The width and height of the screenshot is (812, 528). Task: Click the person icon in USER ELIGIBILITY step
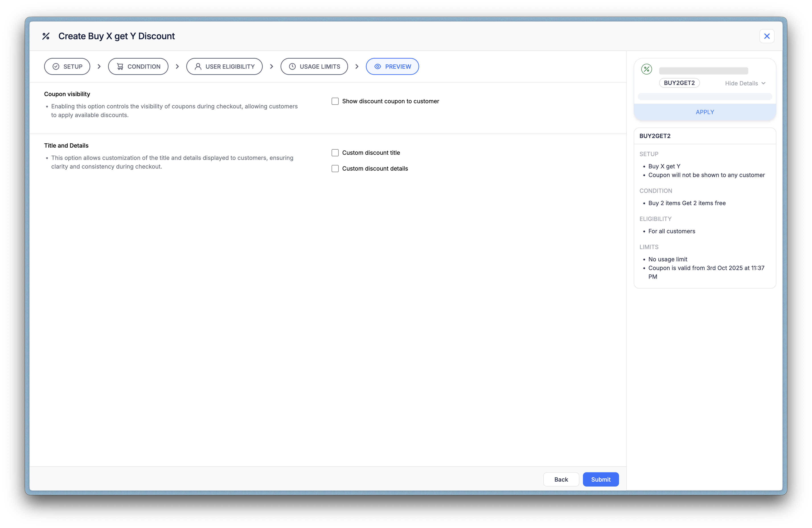point(198,66)
